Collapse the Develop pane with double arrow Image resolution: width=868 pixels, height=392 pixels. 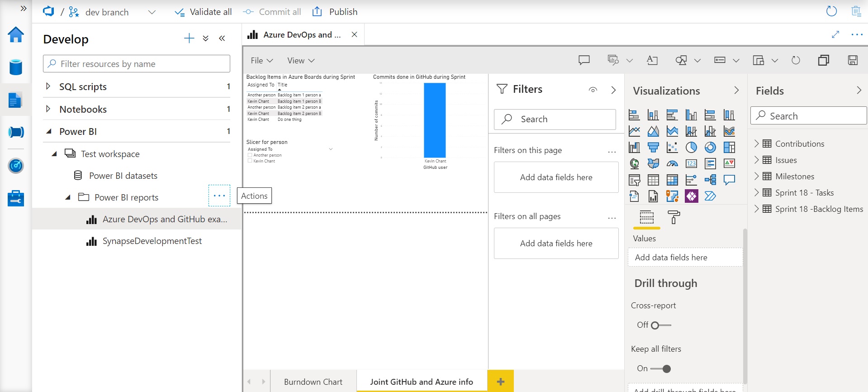pyautogui.click(x=222, y=38)
